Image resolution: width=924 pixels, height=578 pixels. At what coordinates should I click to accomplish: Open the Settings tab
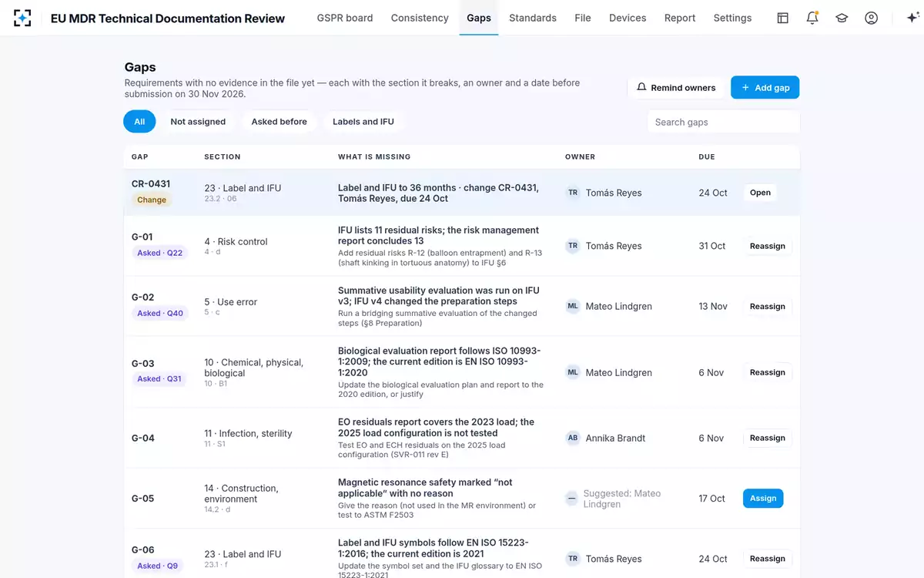[732, 18]
